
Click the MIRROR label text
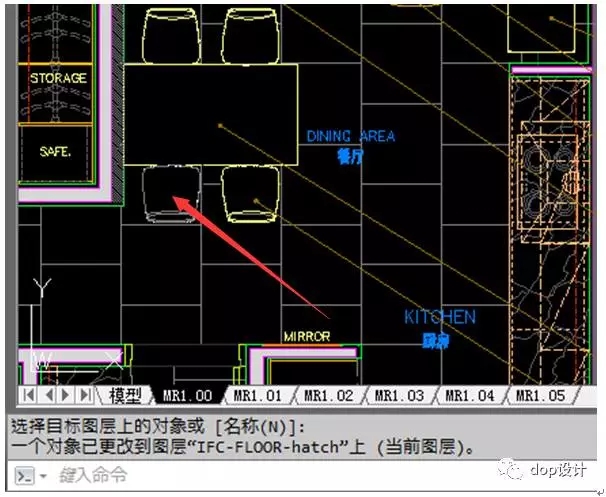pos(306,337)
